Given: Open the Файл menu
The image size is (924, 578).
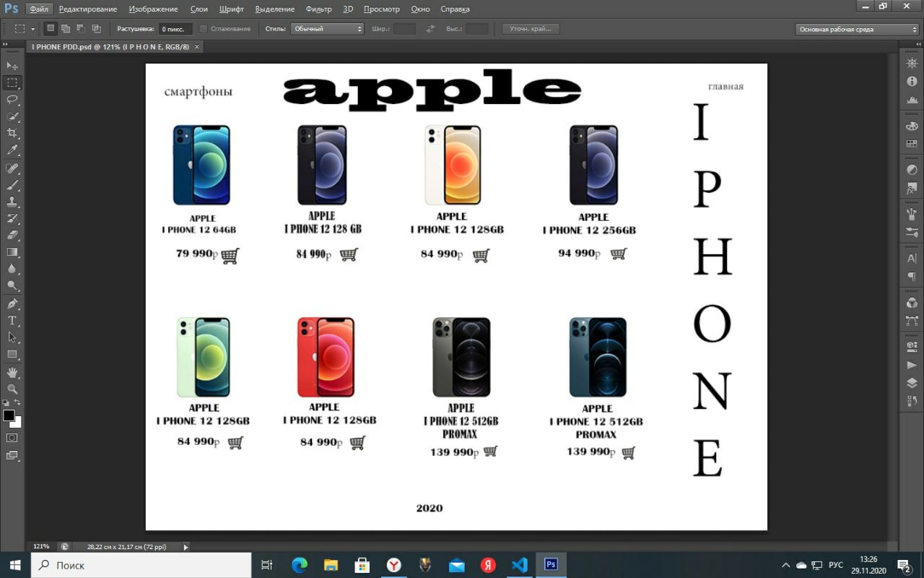Looking at the screenshot, I should coord(39,9).
